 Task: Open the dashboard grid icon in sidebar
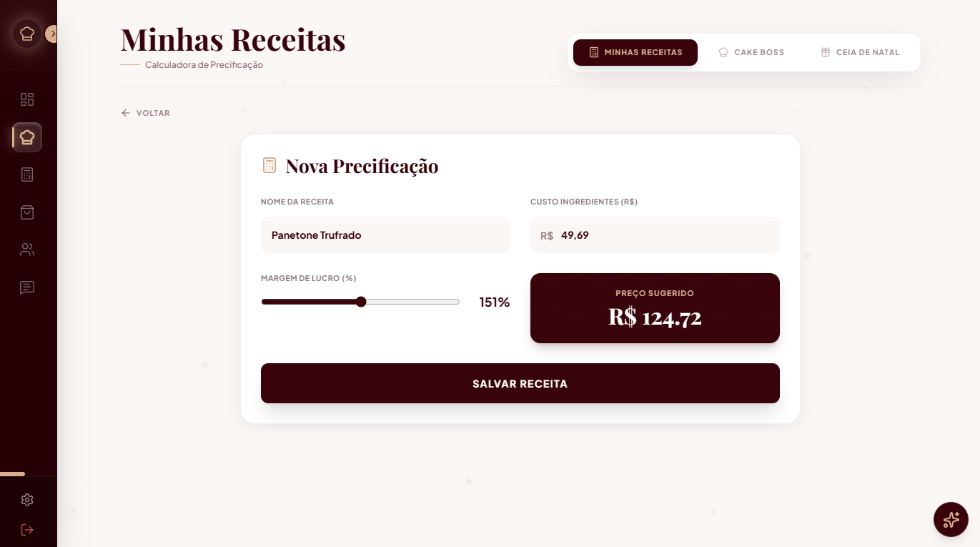27,99
